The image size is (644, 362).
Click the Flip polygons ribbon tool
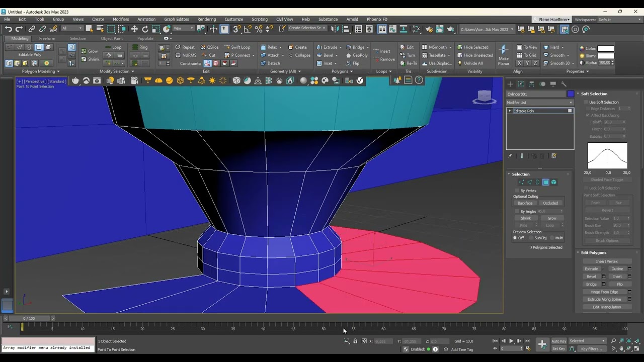(353, 63)
